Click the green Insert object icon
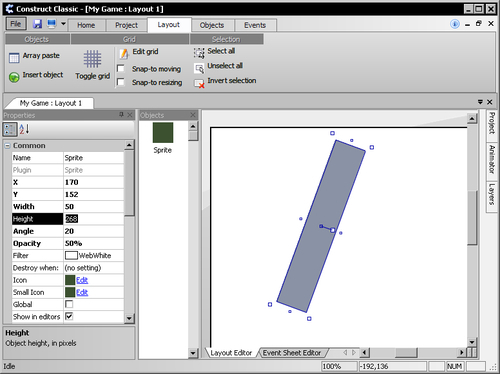The width and height of the screenshot is (500, 374). [14, 77]
